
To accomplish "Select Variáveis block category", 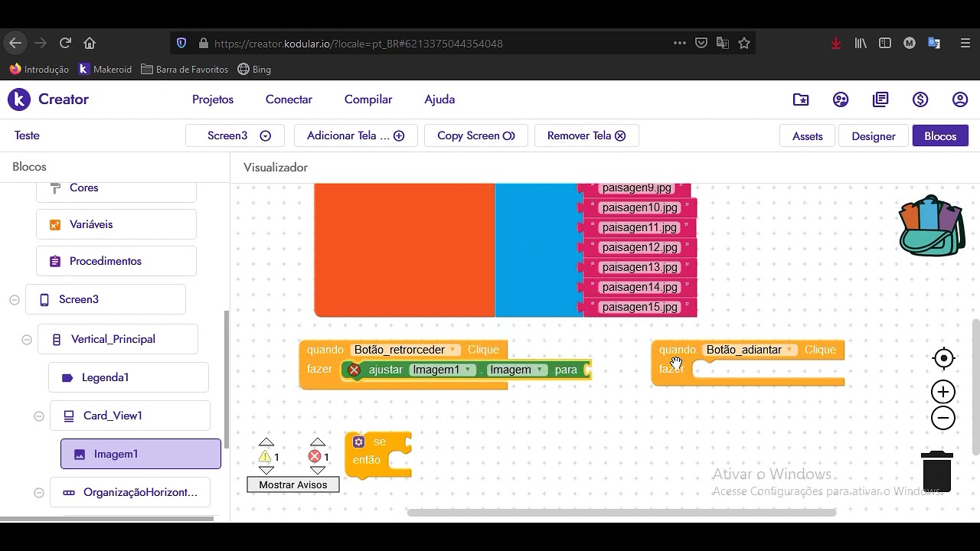I will [x=116, y=224].
